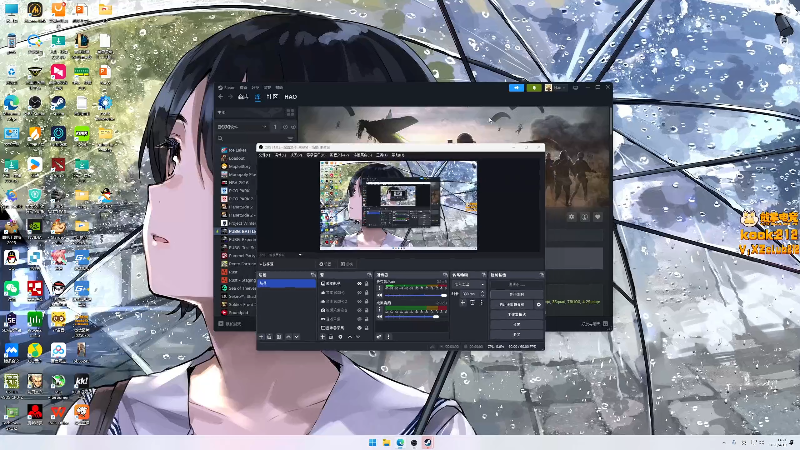Open Settings button in OBS Controls

tap(517, 324)
